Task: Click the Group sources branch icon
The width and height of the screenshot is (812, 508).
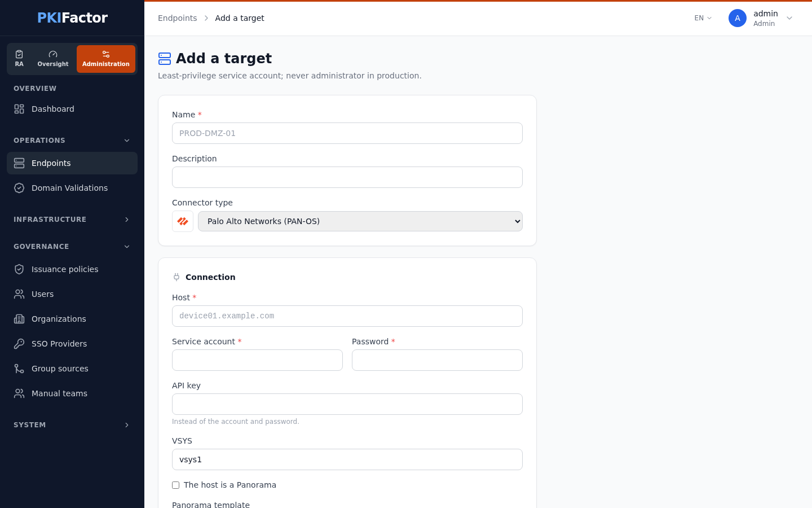Action: pyautogui.click(x=19, y=369)
